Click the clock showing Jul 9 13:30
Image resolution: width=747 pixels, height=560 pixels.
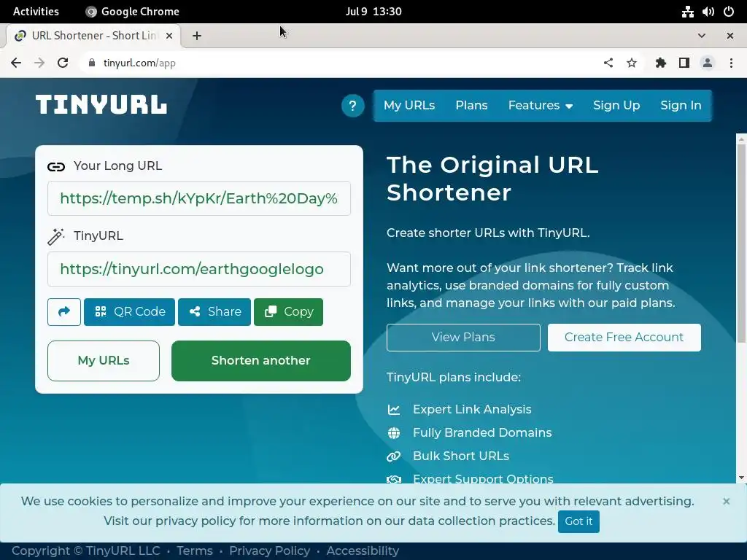(x=373, y=12)
